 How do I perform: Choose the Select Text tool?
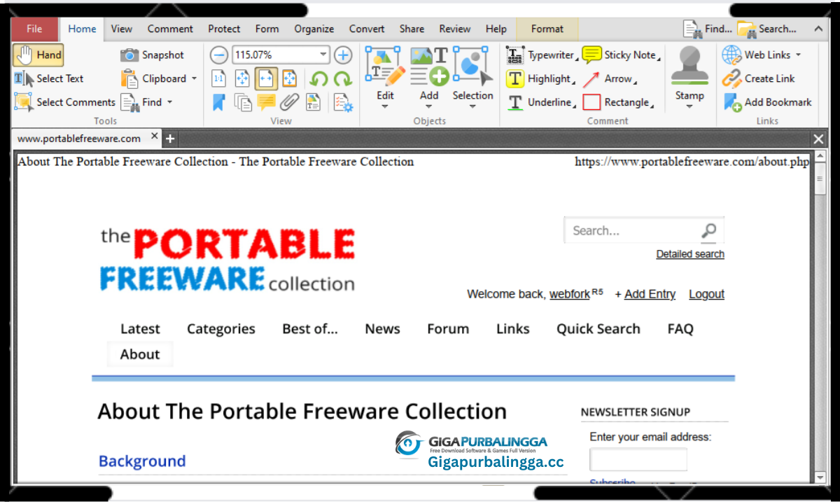(x=49, y=78)
